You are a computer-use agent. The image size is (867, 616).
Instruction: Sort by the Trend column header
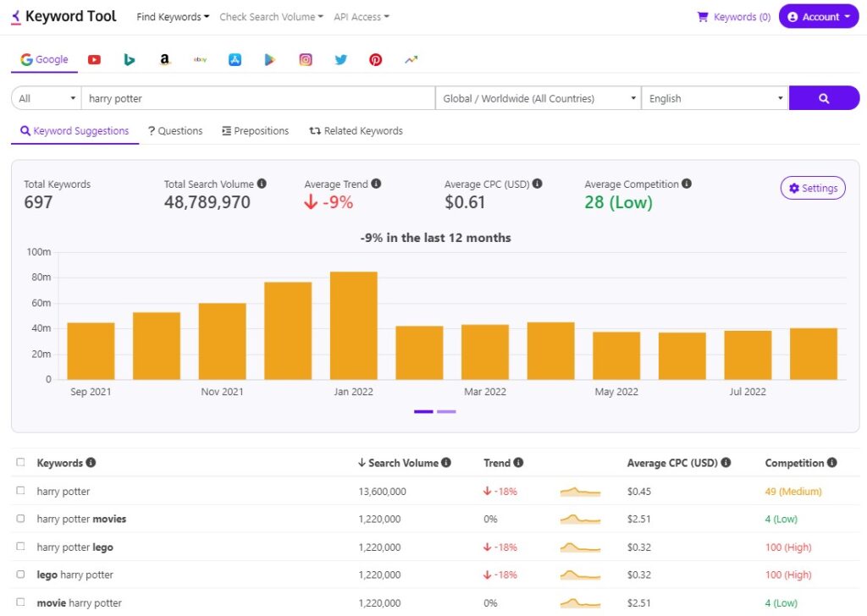coord(497,463)
